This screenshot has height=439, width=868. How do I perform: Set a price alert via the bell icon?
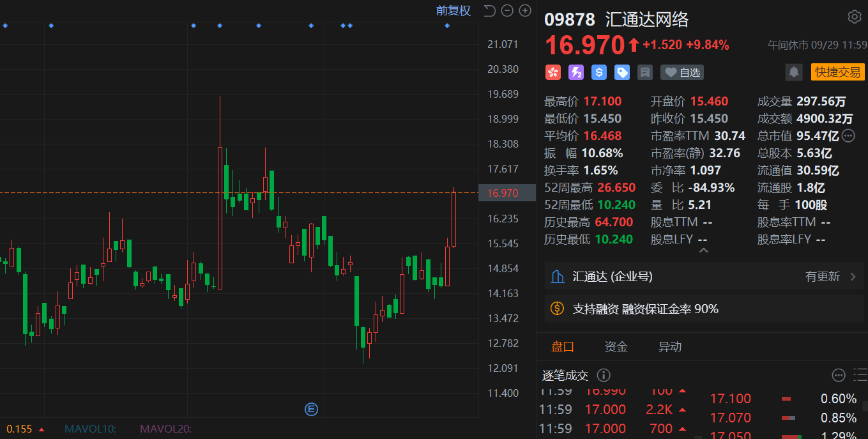pos(794,72)
